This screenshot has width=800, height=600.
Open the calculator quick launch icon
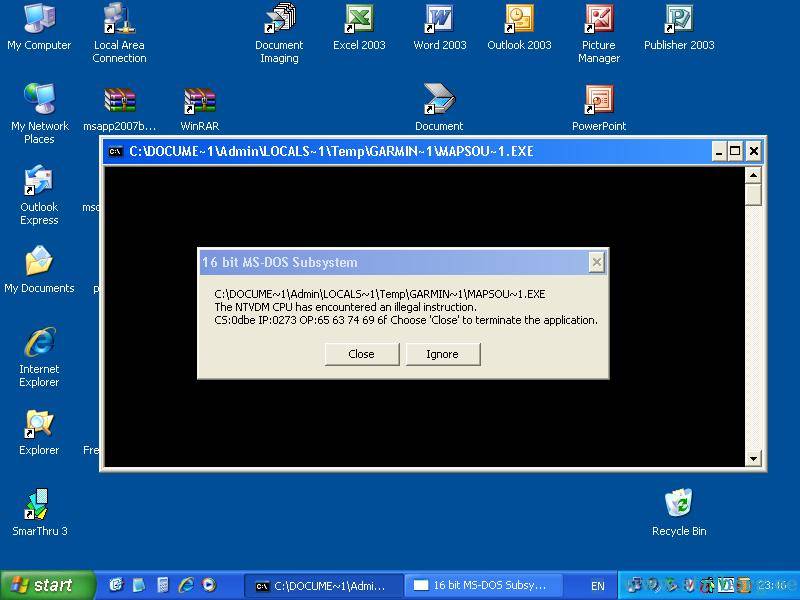pyautogui.click(x=163, y=585)
